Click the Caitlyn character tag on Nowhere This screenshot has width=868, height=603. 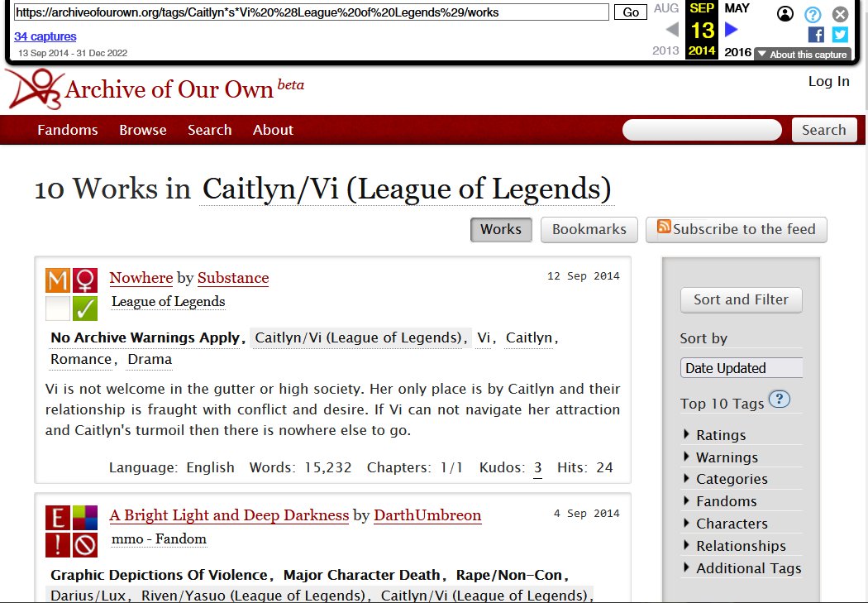point(529,337)
